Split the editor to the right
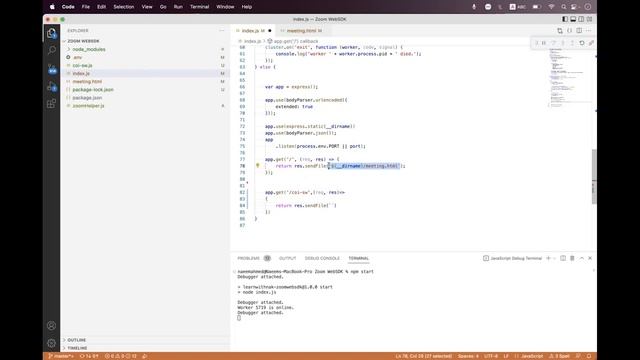Screen dimensions: 640x360 coord(579,31)
